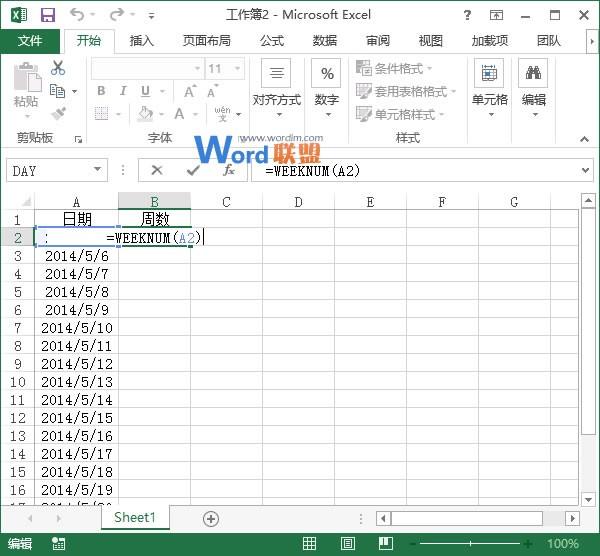Click the Save icon in quick access toolbar
This screenshot has height=556, width=600.
[x=48, y=15]
